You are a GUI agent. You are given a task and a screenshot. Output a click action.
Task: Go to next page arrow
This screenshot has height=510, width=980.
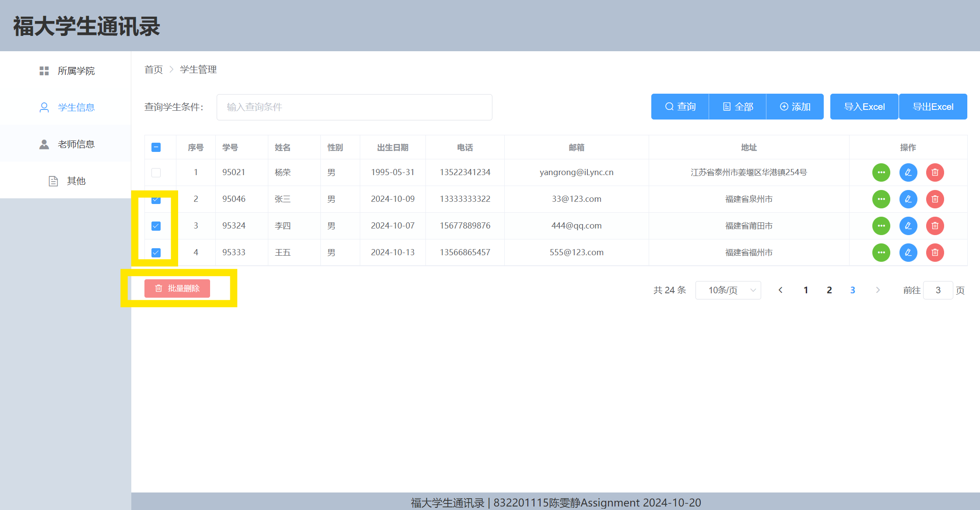coord(878,290)
